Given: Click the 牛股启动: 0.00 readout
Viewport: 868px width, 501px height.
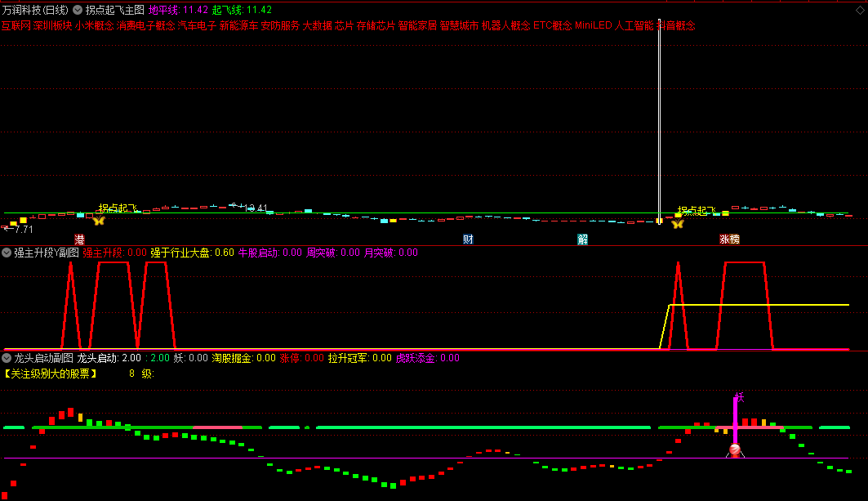Looking at the screenshot, I should point(270,253).
